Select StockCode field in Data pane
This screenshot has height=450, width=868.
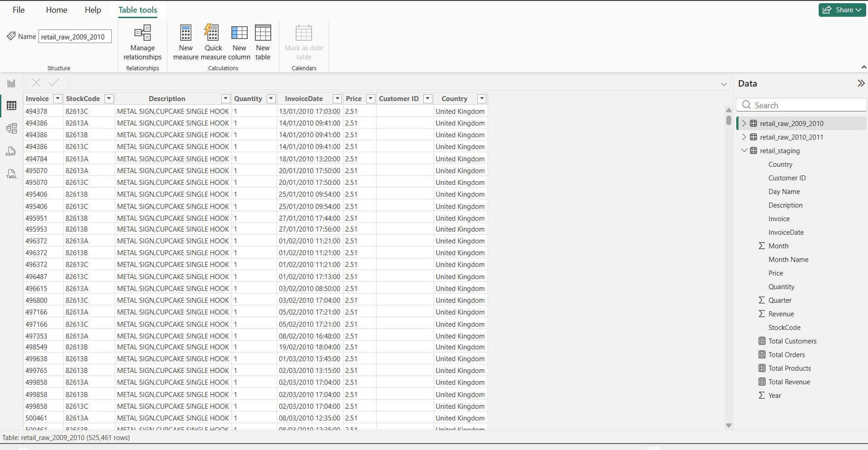point(784,328)
